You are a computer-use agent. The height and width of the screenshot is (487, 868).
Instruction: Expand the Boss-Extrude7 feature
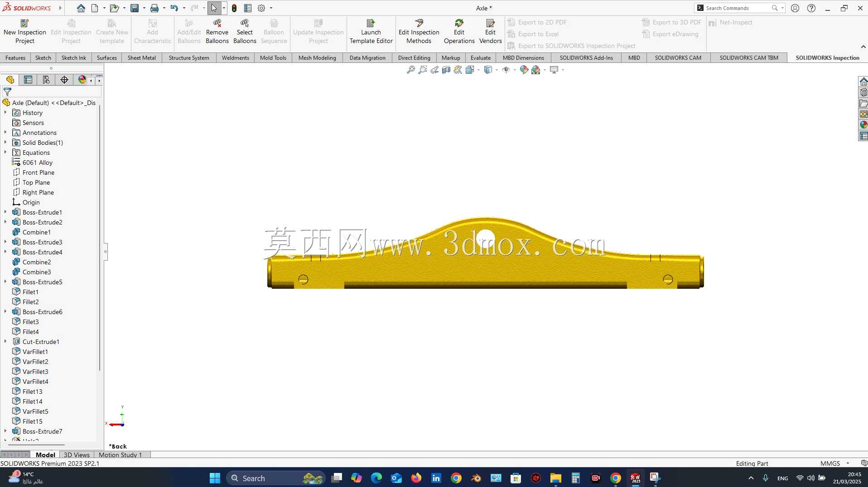pyautogui.click(x=5, y=431)
